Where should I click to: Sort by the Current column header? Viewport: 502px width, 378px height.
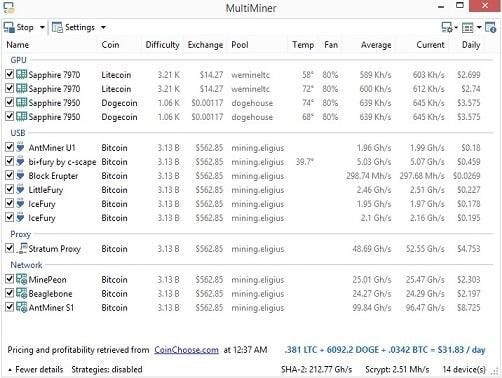(x=430, y=45)
